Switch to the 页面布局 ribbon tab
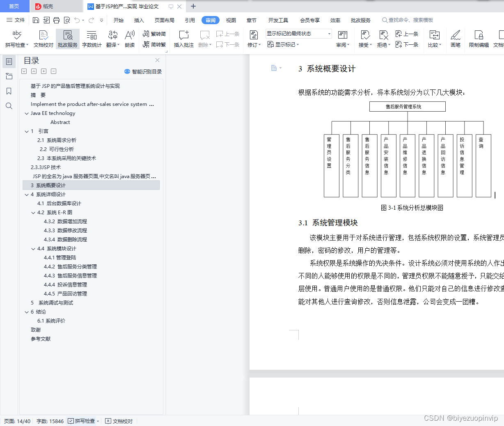The image size is (504, 426). point(165,20)
